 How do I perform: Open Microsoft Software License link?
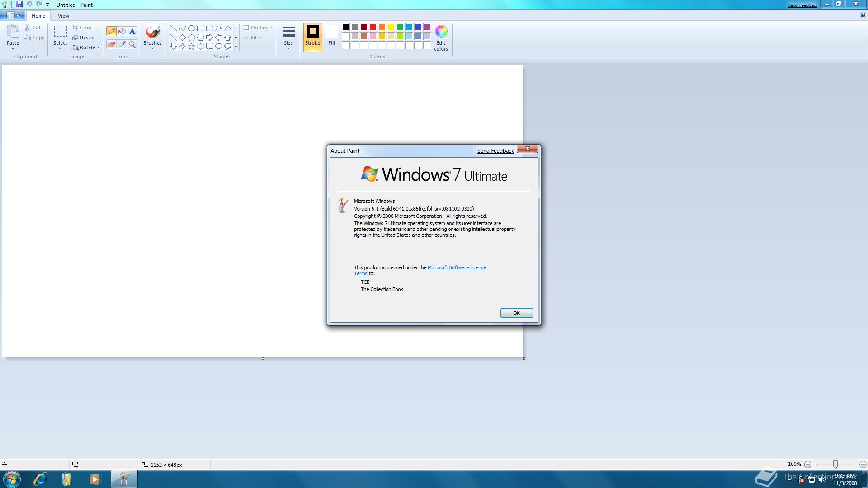point(457,267)
